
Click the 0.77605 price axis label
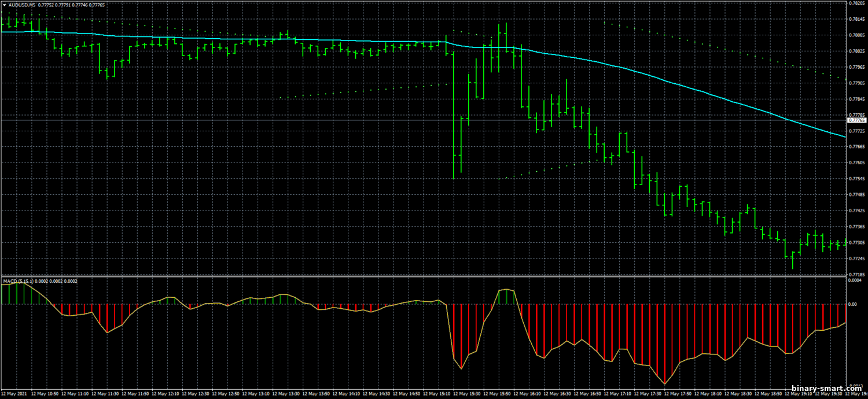[x=857, y=162]
